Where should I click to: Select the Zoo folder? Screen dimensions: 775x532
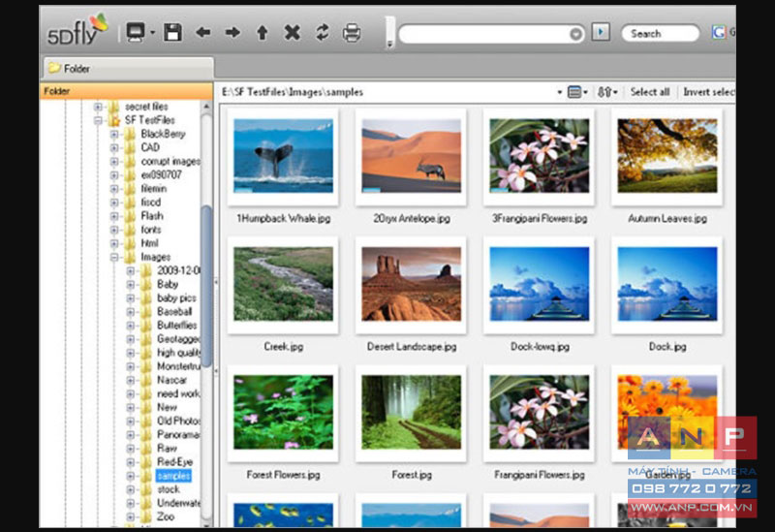pyautogui.click(x=166, y=516)
